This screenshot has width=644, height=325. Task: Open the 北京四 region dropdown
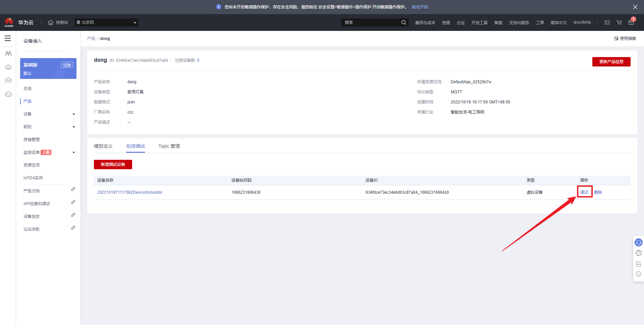(x=107, y=22)
